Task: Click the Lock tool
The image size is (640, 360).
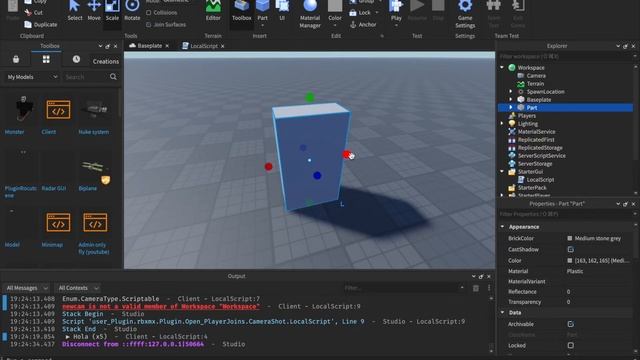Action: coord(360,13)
